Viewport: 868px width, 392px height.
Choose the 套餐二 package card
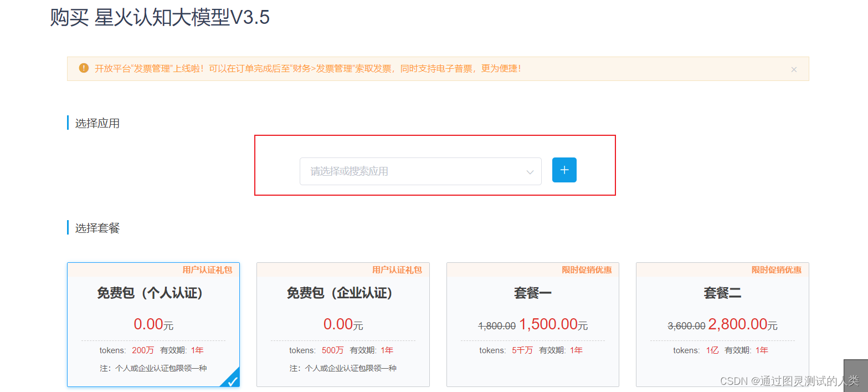[722, 324]
